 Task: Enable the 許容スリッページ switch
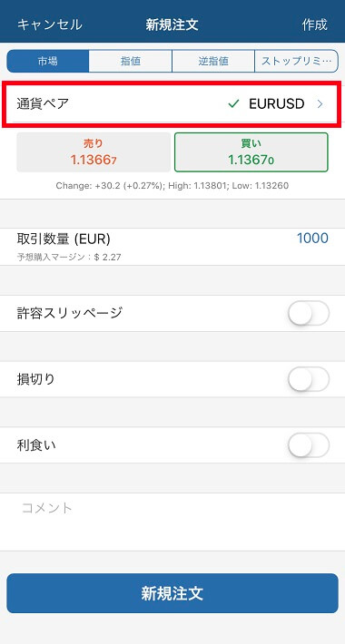point(309,313)
